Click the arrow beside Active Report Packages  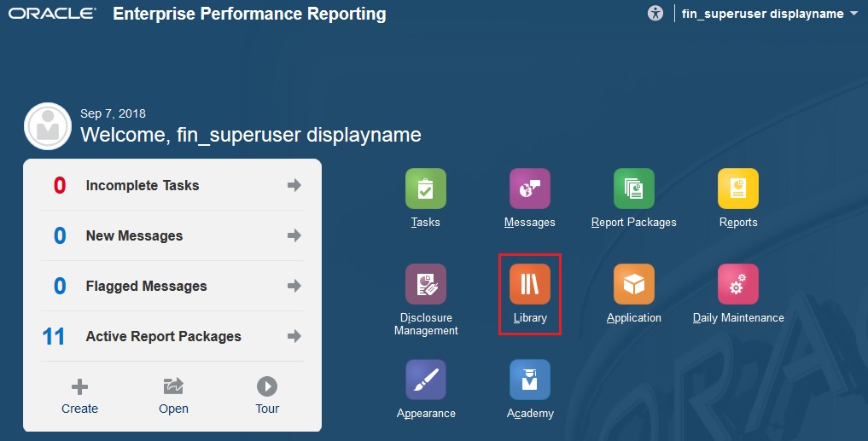tap(294, 336)
